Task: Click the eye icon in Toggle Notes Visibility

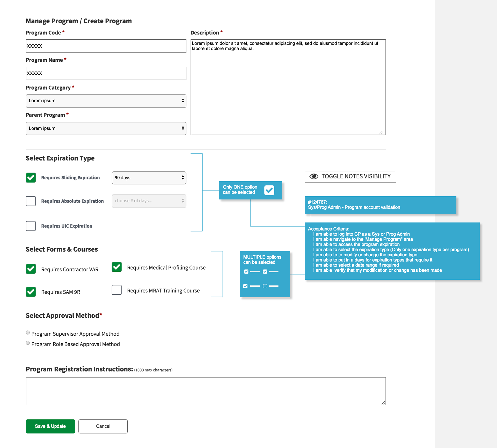Action: pos(314,176)
